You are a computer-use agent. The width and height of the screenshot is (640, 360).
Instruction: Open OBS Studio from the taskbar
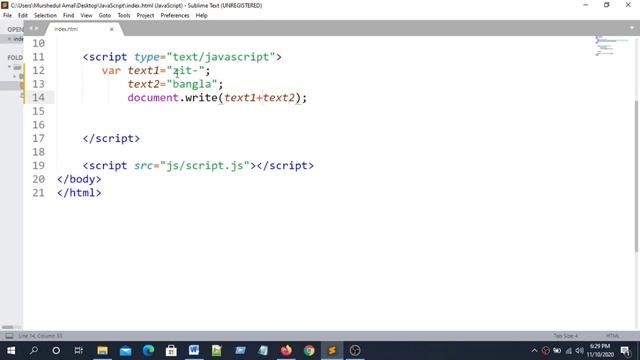(355, 351)
